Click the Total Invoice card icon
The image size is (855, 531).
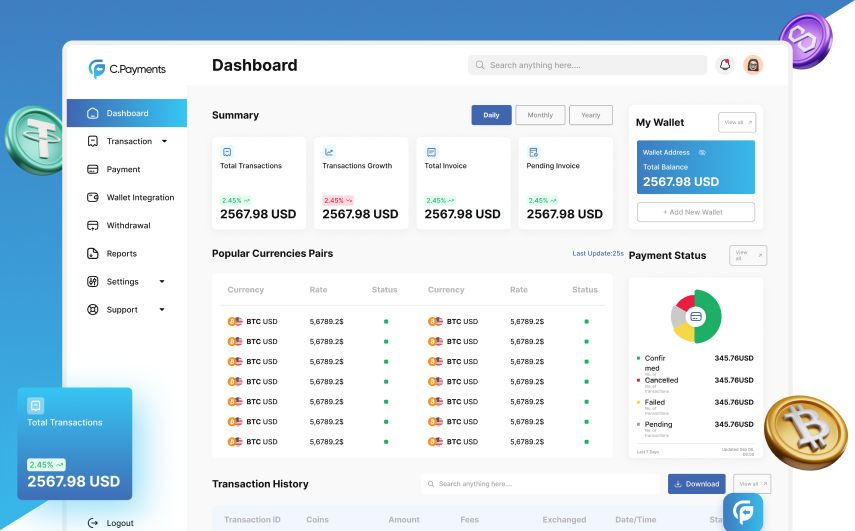coord(431,152)
